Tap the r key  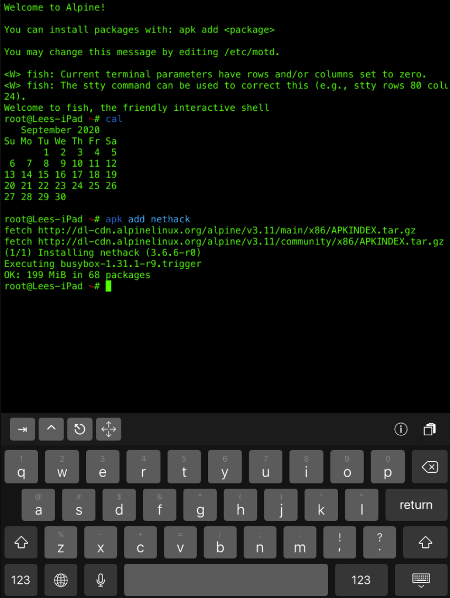click(x=143, y=467)
